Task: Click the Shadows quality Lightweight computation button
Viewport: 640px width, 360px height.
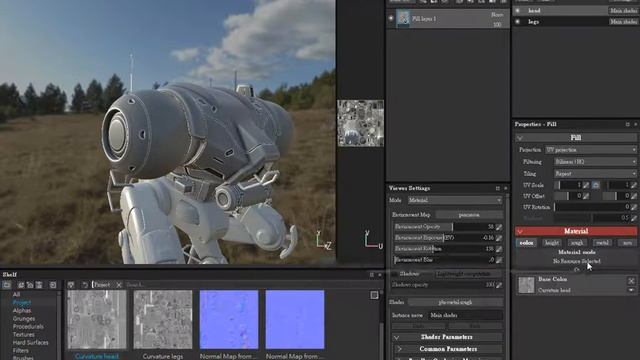Action: click(x=469, y=274)
